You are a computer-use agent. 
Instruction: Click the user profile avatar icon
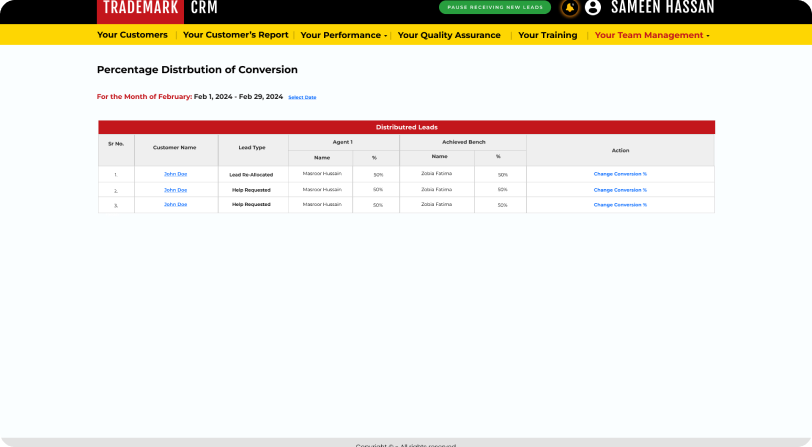(x=593, y=8)
